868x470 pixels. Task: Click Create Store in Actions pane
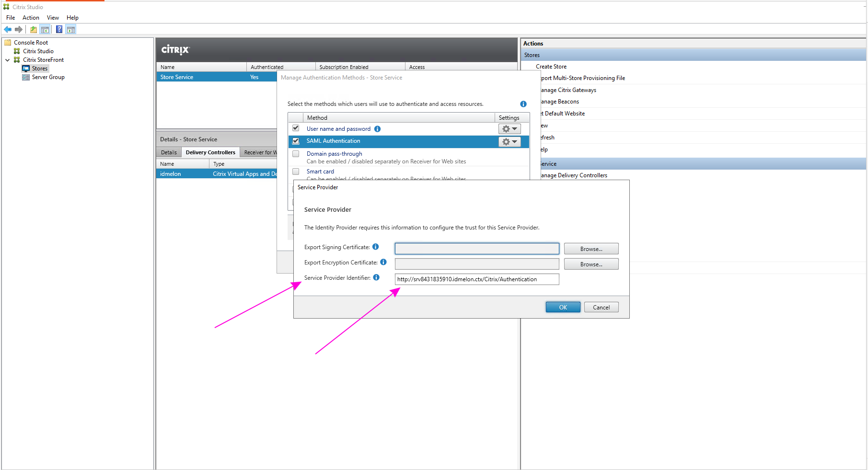(551, 67)
